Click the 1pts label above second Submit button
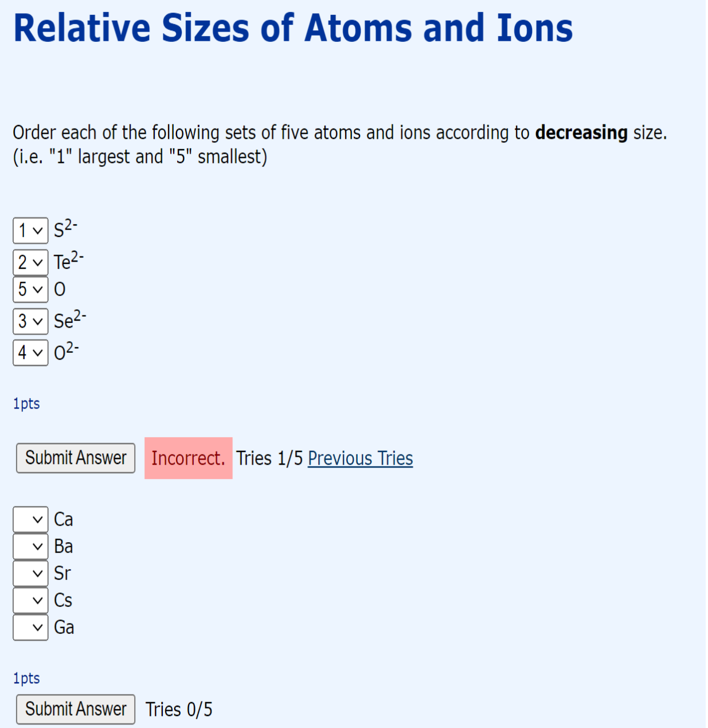This screenshot has width=708, height=728. (25, 678)
